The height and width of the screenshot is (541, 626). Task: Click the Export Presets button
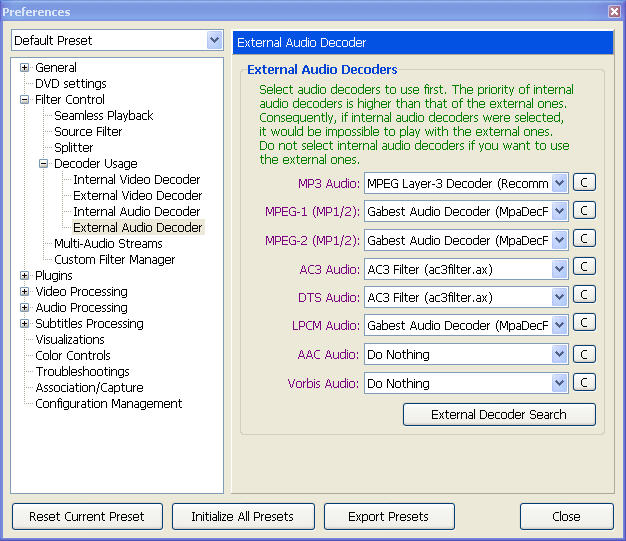click(388, 517)
